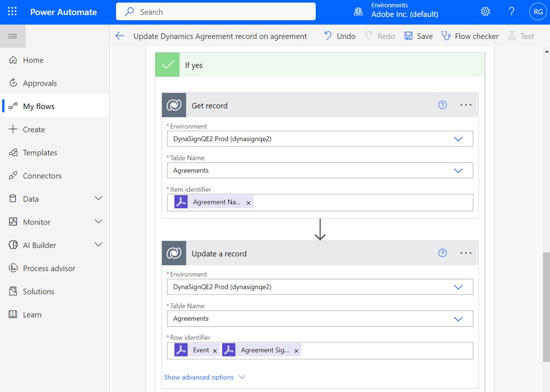Image resolution: width=550 pixels, height=392 pixels.
Task: Click the Show advanced options link
Action: (x=198, y=377)
